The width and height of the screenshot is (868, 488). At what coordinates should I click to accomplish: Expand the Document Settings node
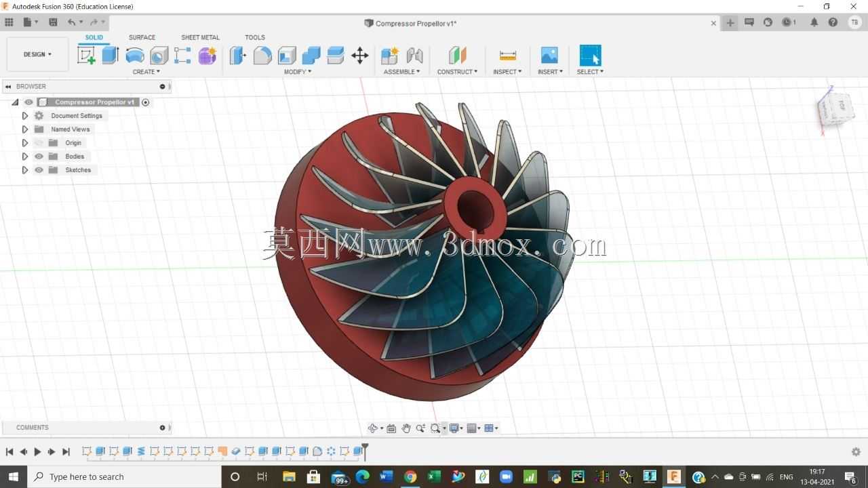[25, 116]
